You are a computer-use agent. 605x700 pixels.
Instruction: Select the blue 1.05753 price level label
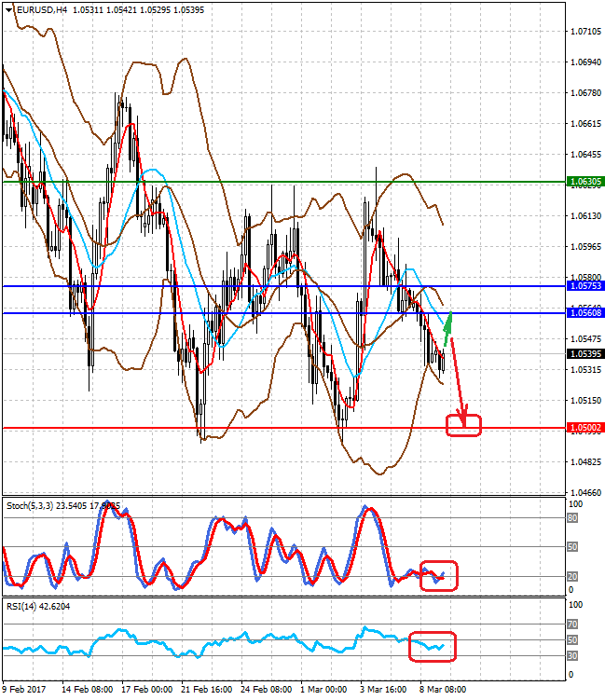[x=585, y=286]
